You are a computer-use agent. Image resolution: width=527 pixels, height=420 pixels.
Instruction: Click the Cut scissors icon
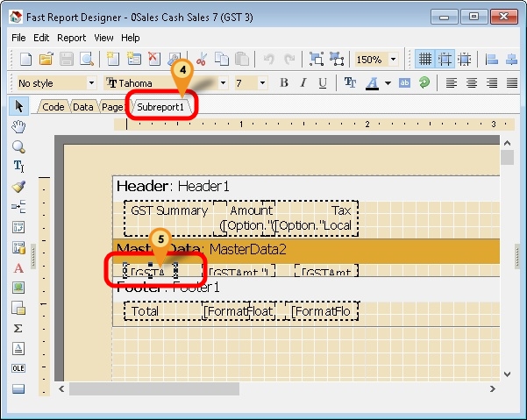[201, 60]
